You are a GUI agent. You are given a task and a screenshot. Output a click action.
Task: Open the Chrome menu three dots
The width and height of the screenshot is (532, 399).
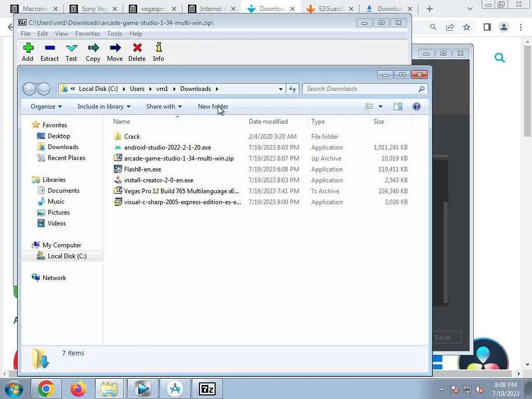click(x=521, y=27)
